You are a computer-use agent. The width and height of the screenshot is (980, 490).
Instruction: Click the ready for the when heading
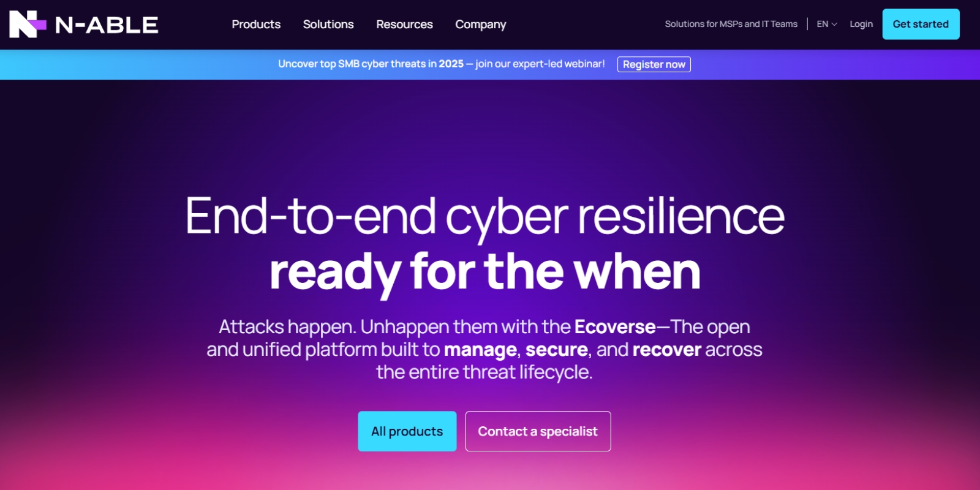coord(484,272)
